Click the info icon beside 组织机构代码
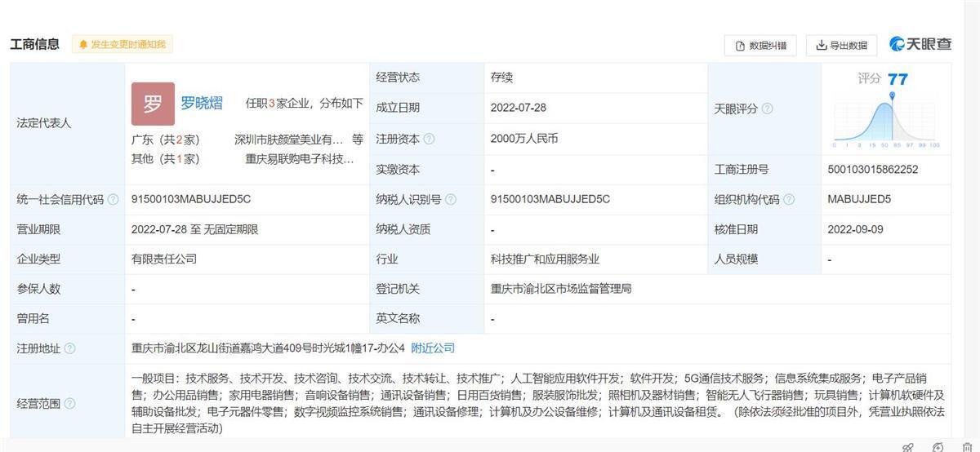 789,200
